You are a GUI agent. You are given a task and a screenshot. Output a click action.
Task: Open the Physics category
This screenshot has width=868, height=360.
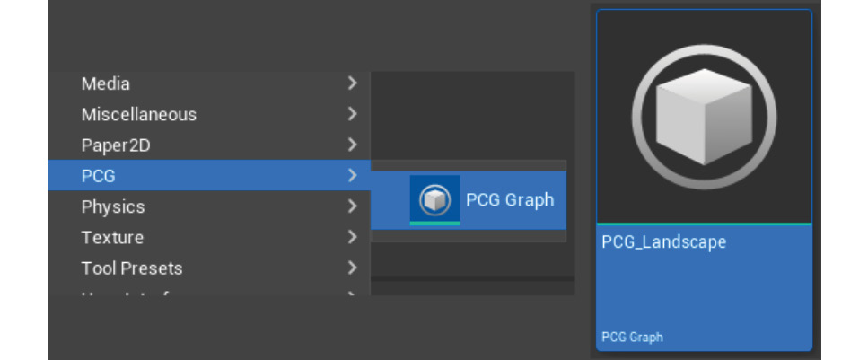pos(209,206)
